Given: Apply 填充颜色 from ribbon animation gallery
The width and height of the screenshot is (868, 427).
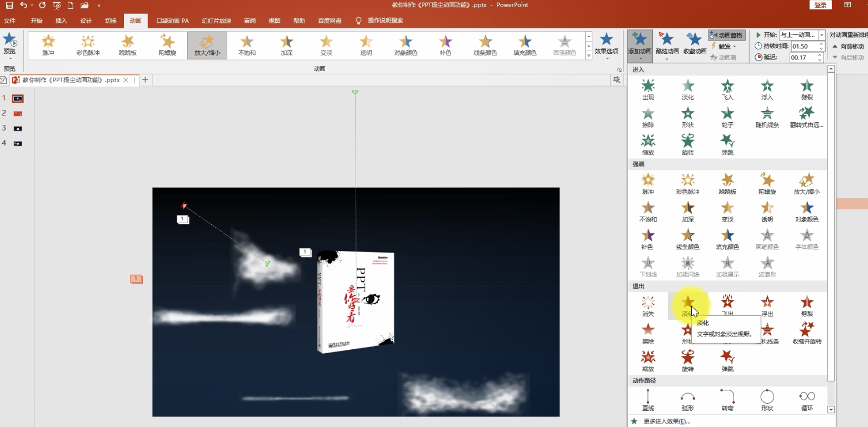Looking at the screenshot, I should (x=525, y=46).
